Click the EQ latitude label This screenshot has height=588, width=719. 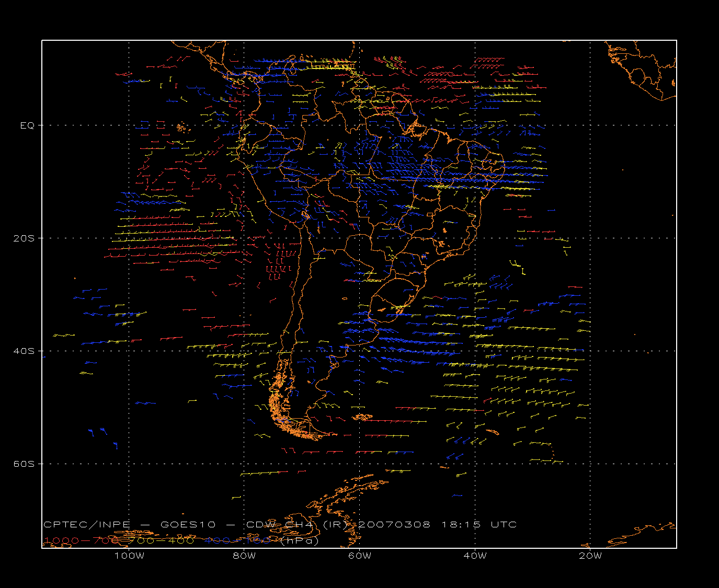click(27, 125)
